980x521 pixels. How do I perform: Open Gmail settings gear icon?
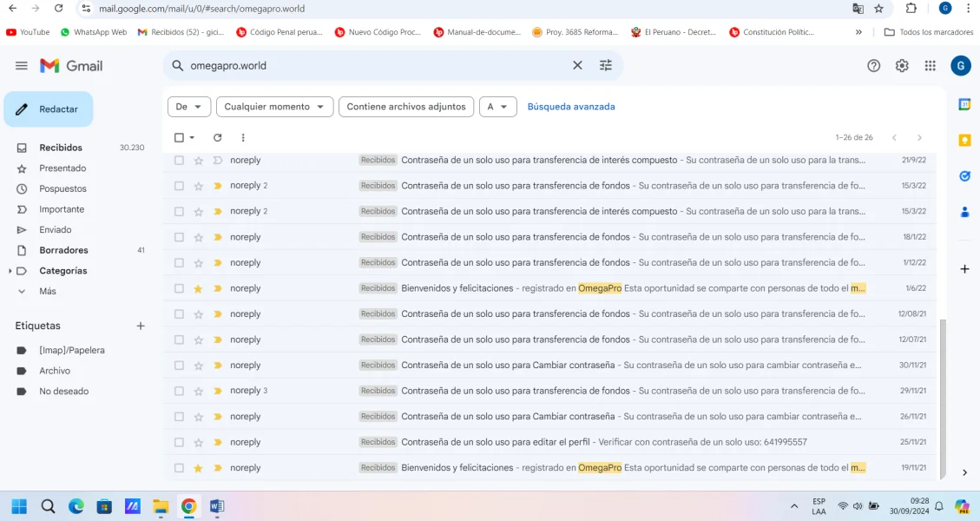(x=902, y=66)
